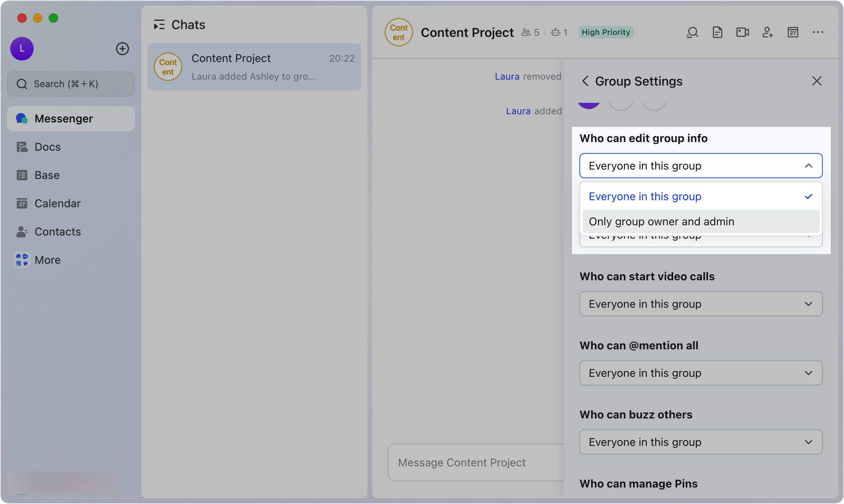Click the High Priority tag
This screenshot has width=844, height=504.
click(x=606, y=32)
